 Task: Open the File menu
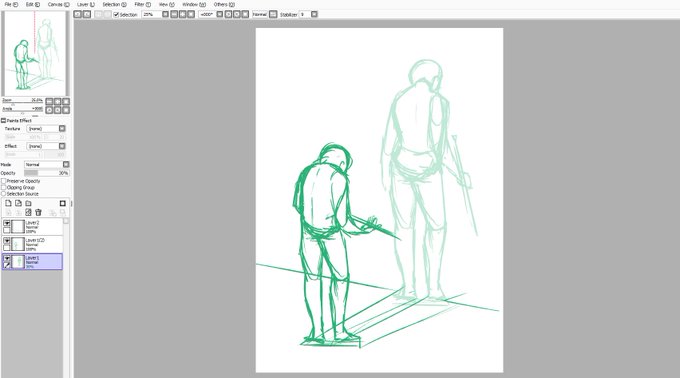pos(11,4)
